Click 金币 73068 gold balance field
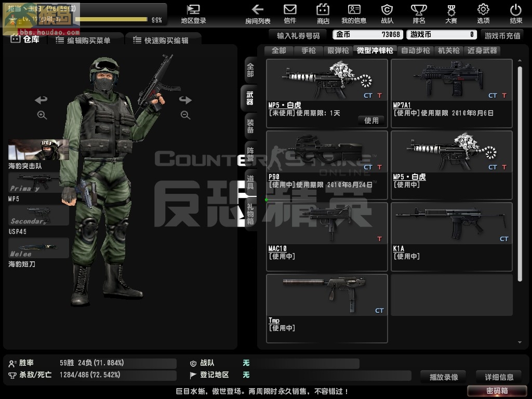This screenshot has width=532, height=399. coord(368,35)
